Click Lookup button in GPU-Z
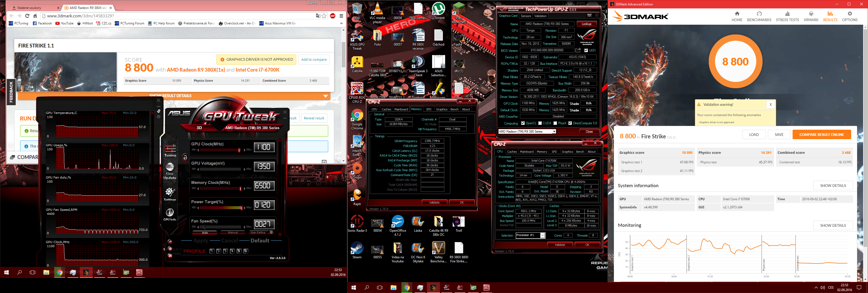Viewport: 868px width, 293px height. 586,24
